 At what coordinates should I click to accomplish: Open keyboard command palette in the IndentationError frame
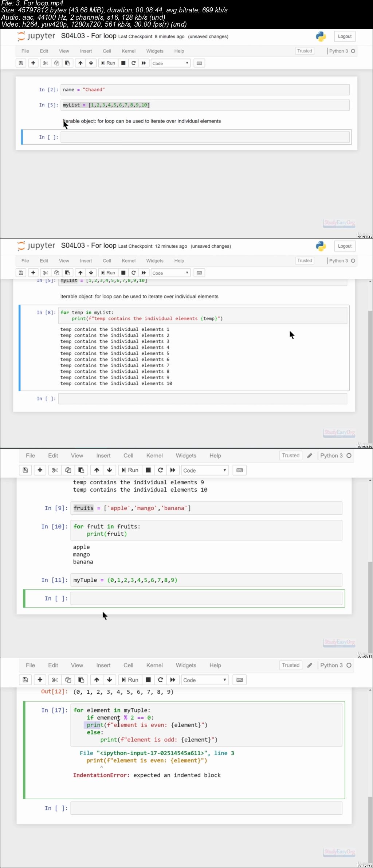tap(240, 680)
